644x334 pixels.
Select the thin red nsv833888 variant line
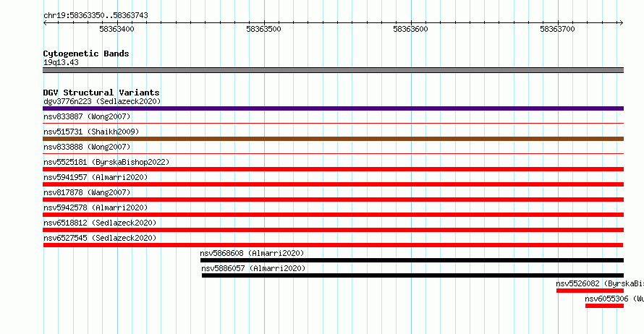333,153
